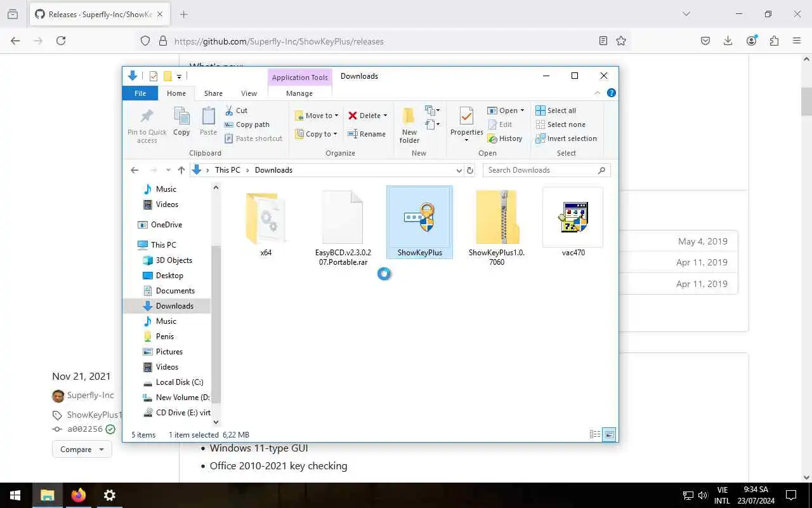This screenshot has height=508, width=812.
Task: Switch to the Home ribbon tab
Action: [x=176, y=93]
